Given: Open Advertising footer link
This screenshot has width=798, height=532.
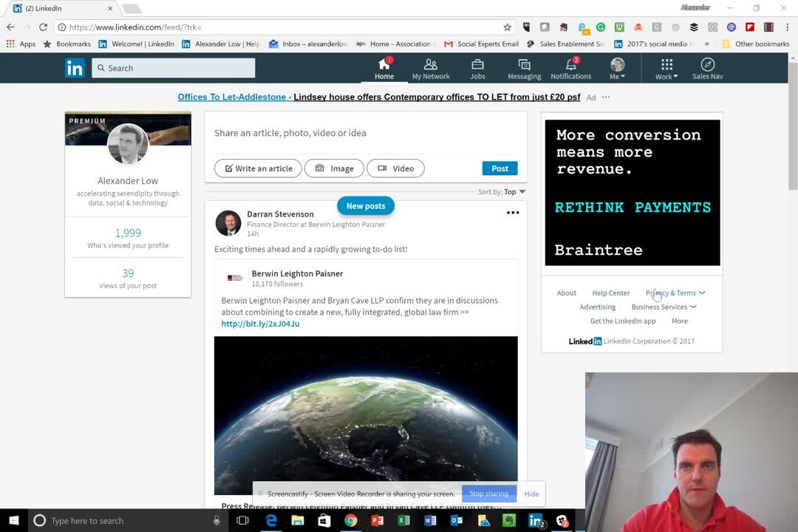Looking at the screenshot, I should tap(598, 307).
